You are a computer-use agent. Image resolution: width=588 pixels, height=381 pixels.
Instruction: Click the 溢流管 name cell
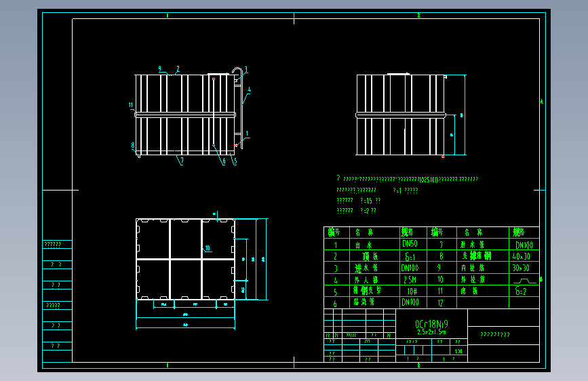pyautogui.click(x=364, y=302)
